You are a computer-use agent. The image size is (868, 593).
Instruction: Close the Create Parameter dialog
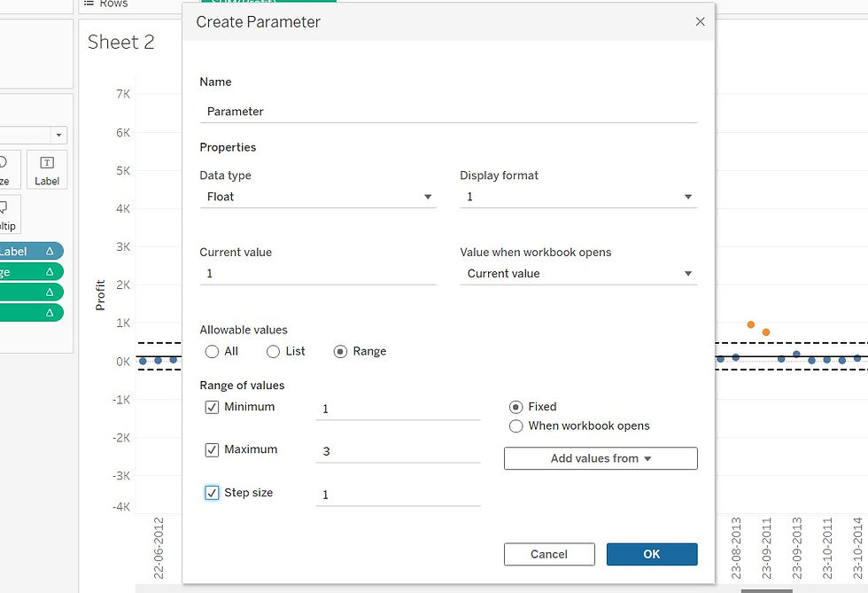click(700, 21)
